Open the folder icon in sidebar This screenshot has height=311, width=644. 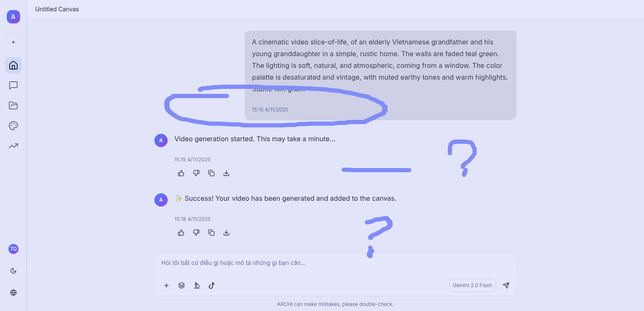click(x=13, y=106)
